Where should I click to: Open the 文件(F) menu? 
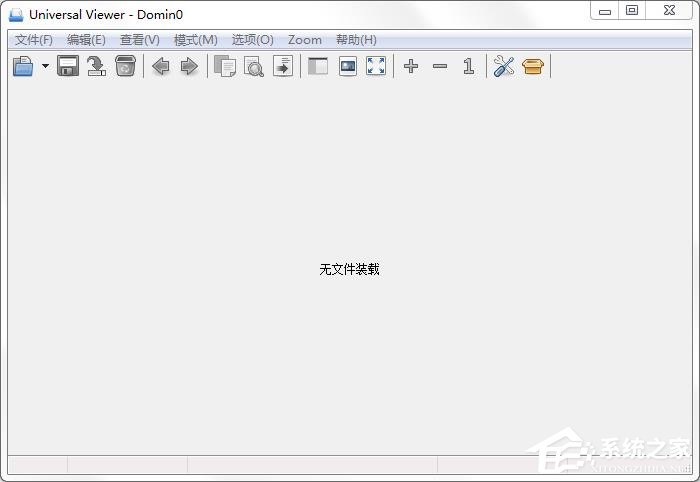pyautogui.click(x=34, y=40)
